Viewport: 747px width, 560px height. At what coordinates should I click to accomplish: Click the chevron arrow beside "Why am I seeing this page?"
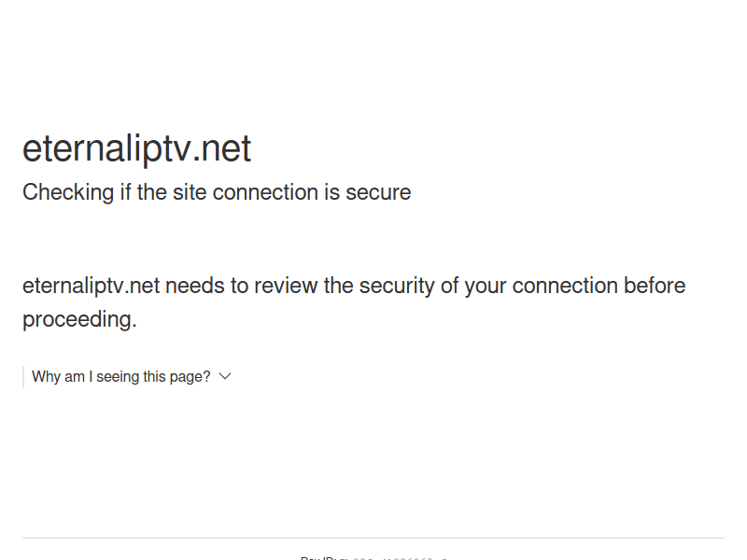click(224, 377)
